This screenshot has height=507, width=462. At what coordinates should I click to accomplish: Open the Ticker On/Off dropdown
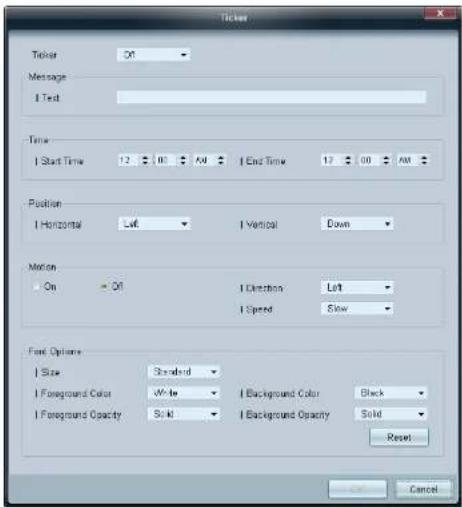coord(154,54)
